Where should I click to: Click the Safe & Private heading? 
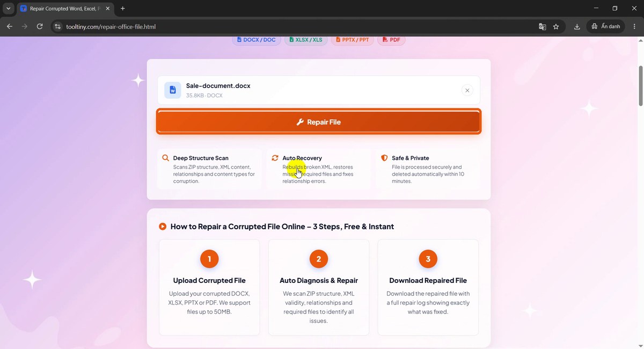coord(411,158)
